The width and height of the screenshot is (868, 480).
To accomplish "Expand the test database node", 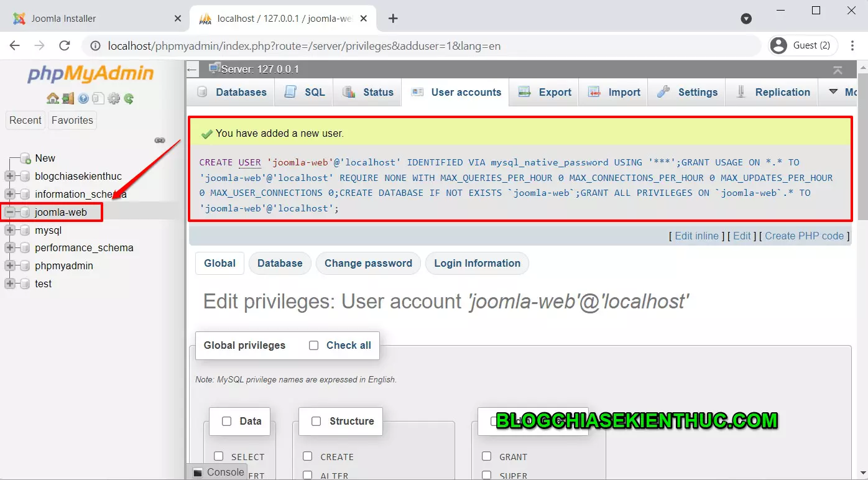I will [10, 284].
